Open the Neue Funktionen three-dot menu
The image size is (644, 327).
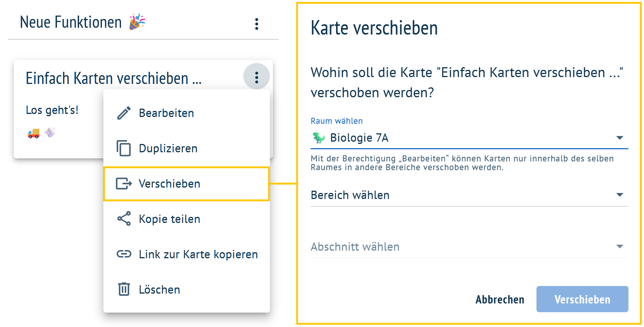point(257,24)
